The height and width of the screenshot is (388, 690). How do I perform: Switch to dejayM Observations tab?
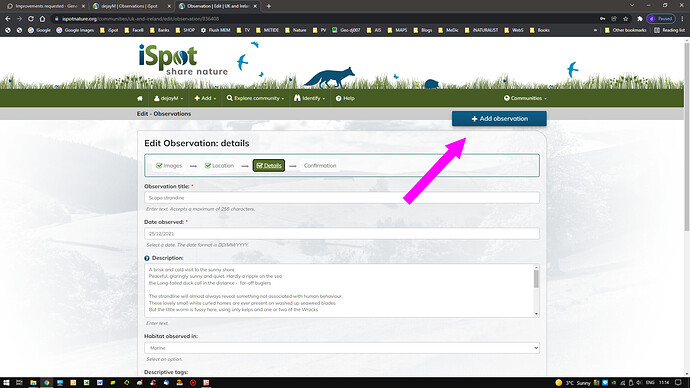[x=131, y=6]
